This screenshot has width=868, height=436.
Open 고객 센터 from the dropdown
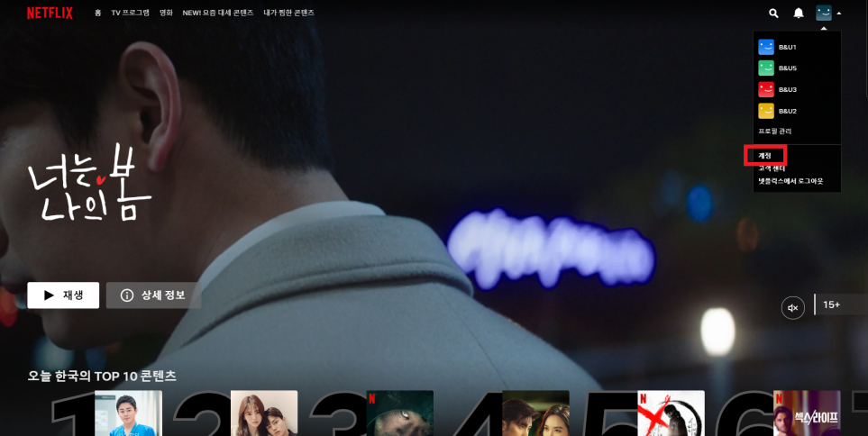(x=772, y=168)
